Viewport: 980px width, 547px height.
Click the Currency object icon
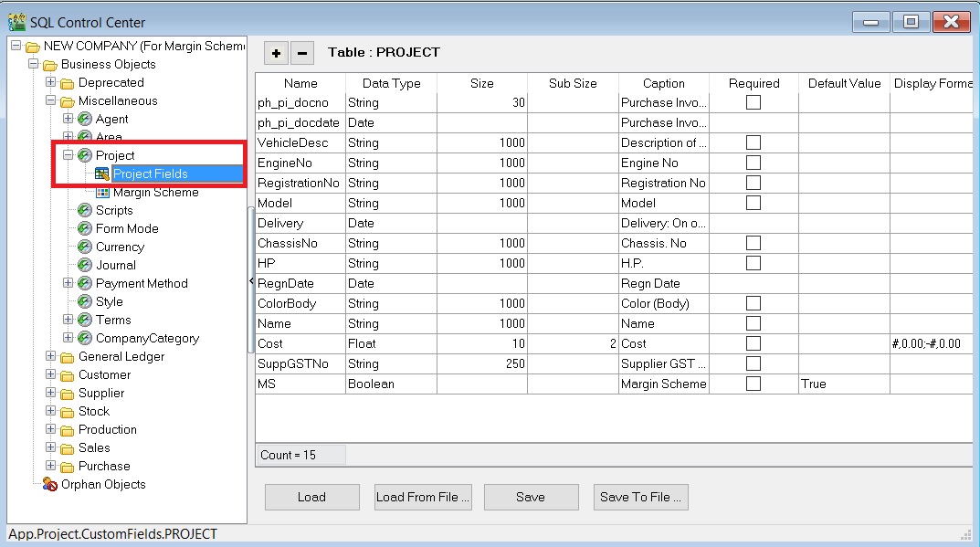(85, 247)
